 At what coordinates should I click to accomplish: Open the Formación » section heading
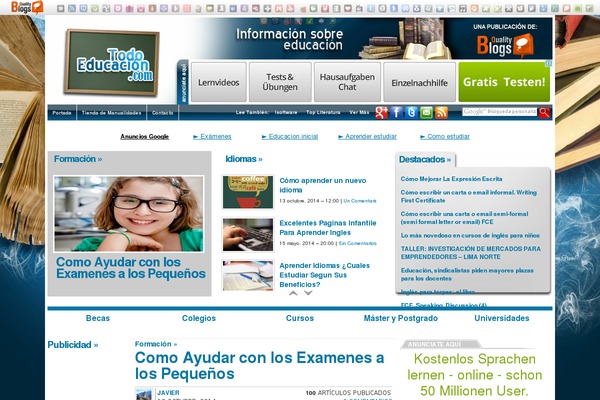[x=78, y=159]
